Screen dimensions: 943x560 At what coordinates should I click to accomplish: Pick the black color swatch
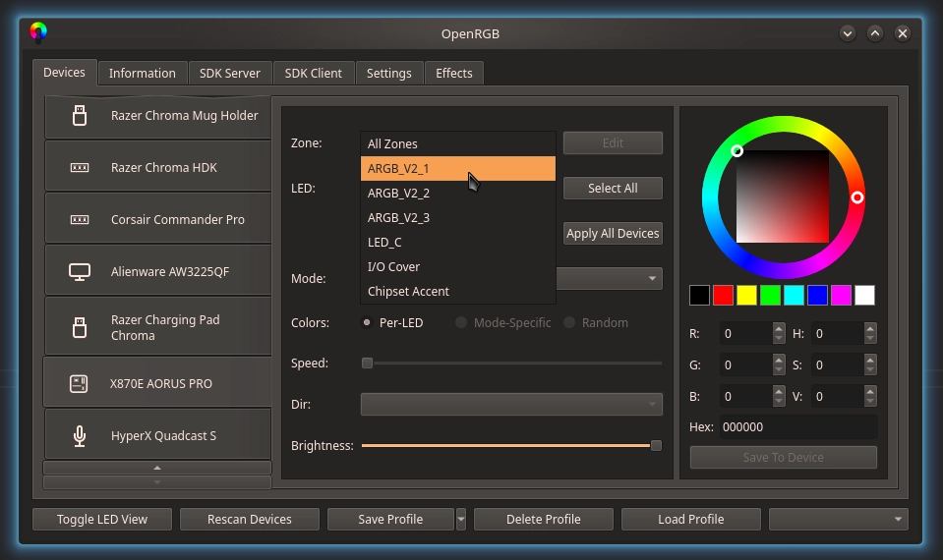point(699,295)
